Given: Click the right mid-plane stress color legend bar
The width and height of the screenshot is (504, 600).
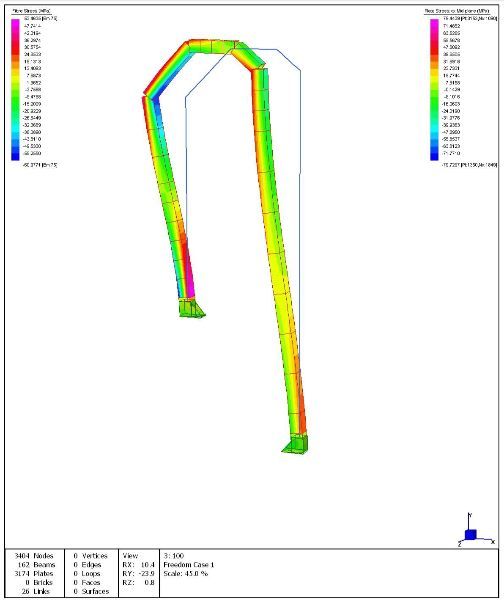Looking at the screenshot, I should (x=434, y=89).
